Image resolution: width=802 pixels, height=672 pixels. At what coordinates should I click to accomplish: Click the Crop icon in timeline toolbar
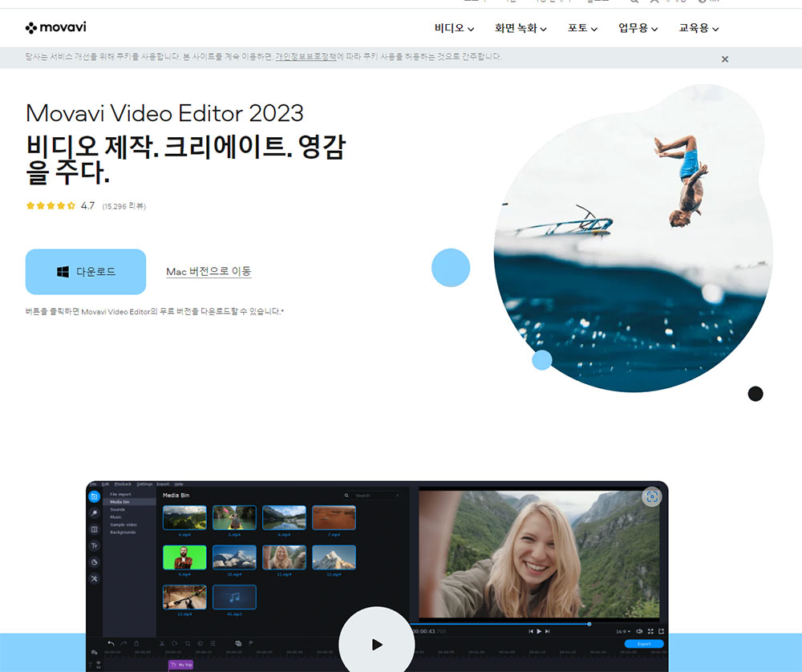188,643
